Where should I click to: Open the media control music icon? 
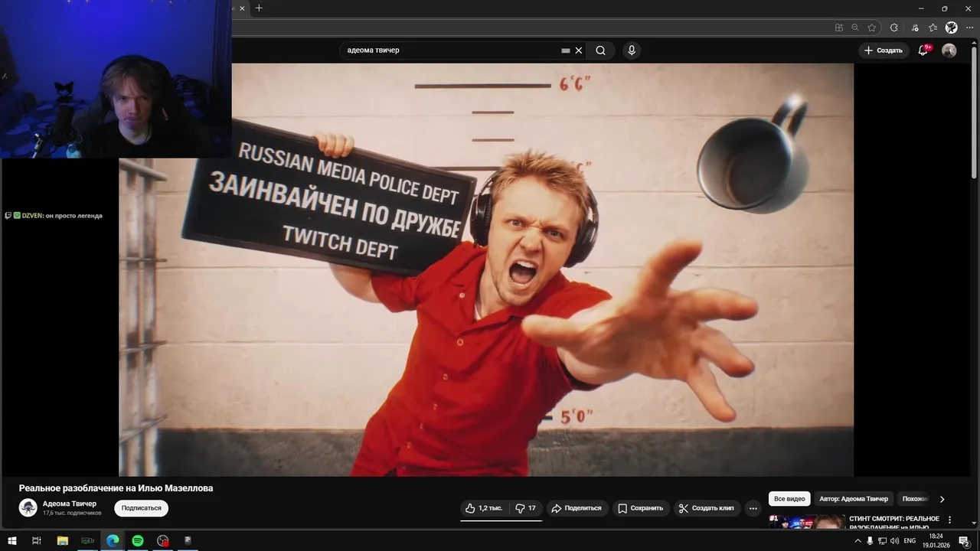(915, 28)
